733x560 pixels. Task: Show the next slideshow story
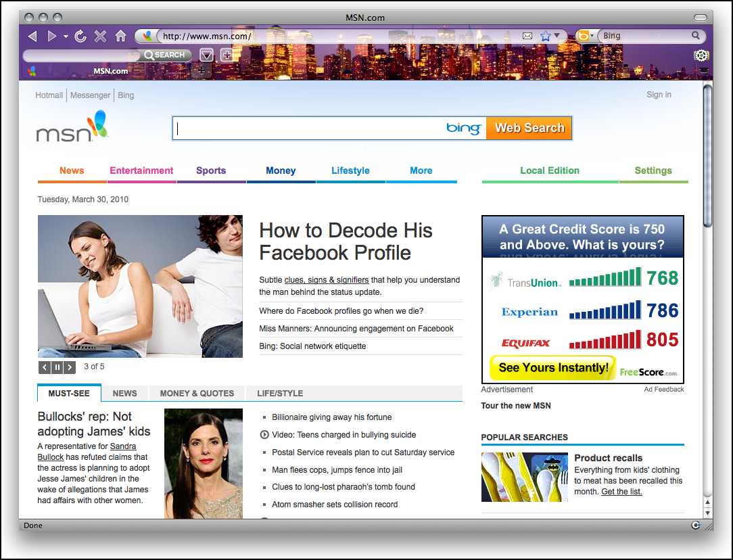click(x=70, y=367)
